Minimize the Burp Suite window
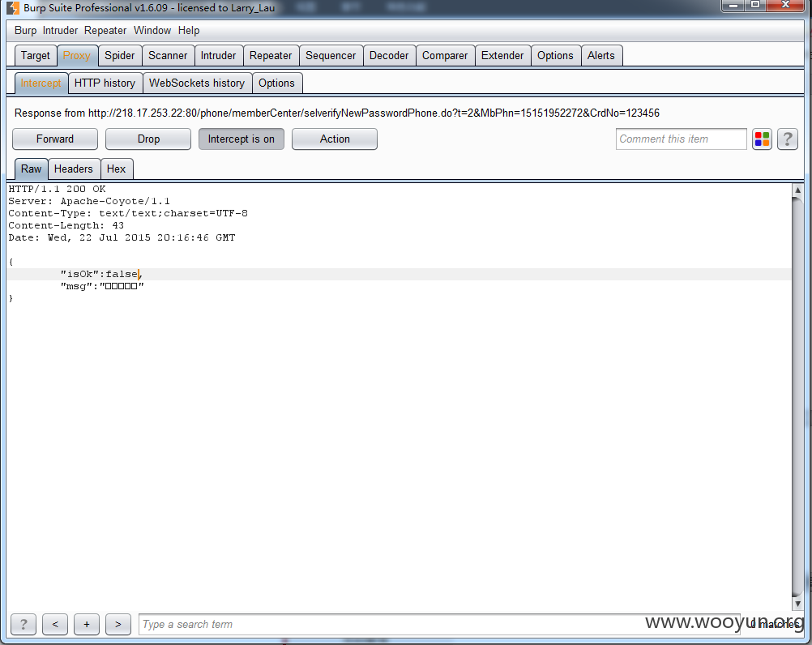The height and width of the screenshot is (645, 812). [733, 5]
